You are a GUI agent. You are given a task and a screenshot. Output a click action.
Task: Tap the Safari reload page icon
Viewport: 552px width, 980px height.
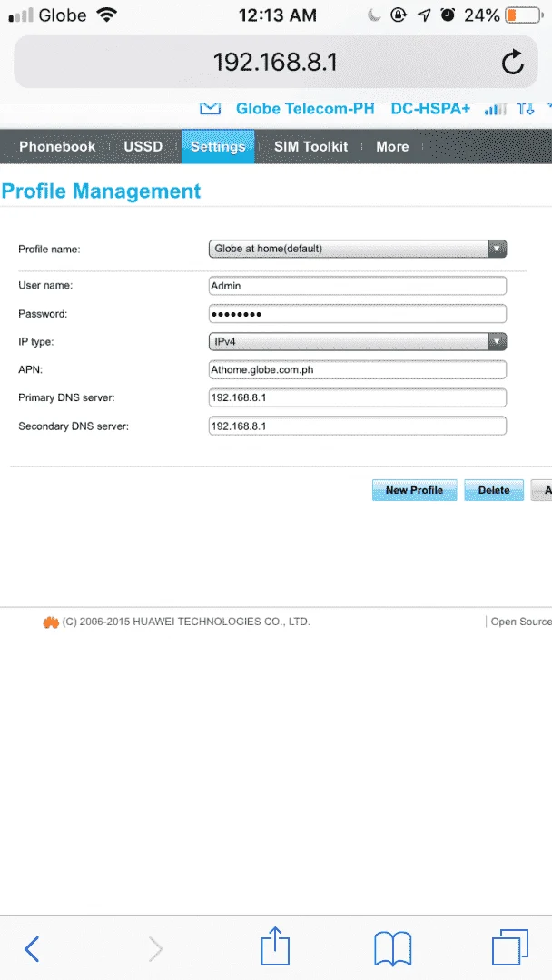click(x=513, y=62)
